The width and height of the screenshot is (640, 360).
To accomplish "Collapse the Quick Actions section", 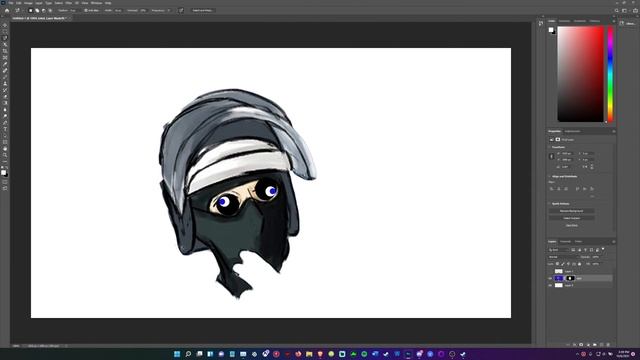I will tap(549, 203).
